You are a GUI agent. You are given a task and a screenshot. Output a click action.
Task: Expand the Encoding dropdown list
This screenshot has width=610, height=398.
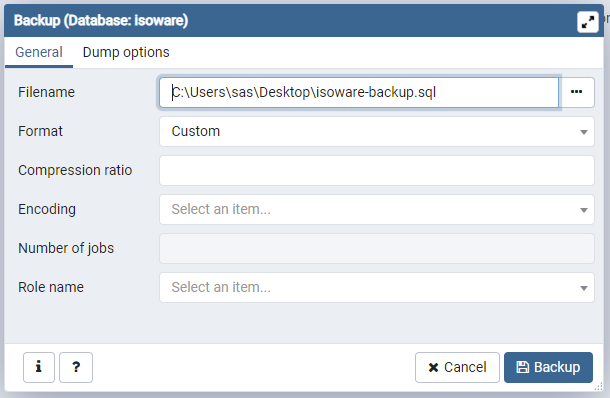[377, 210]
